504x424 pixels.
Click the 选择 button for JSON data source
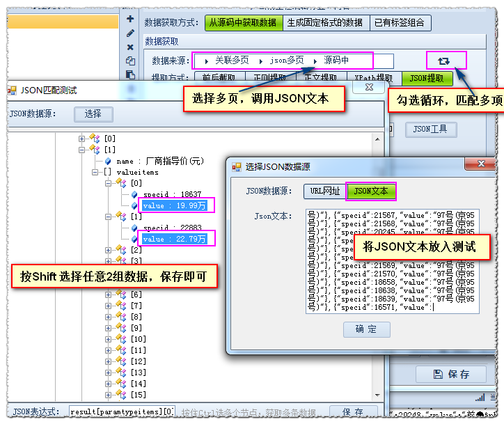coord(93,114)
